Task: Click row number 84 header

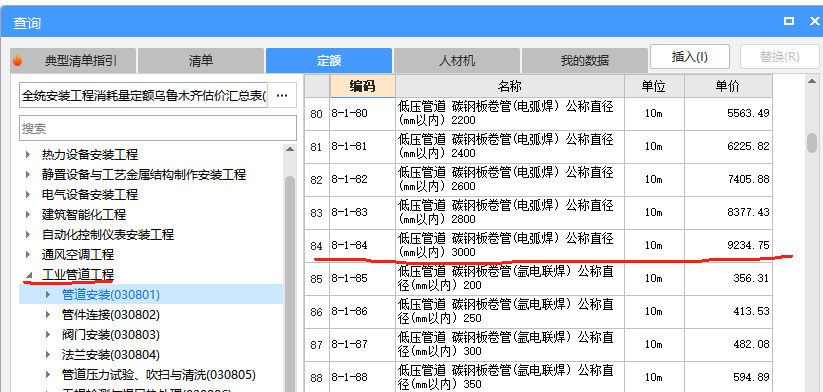Action: (x=316, y=246)
